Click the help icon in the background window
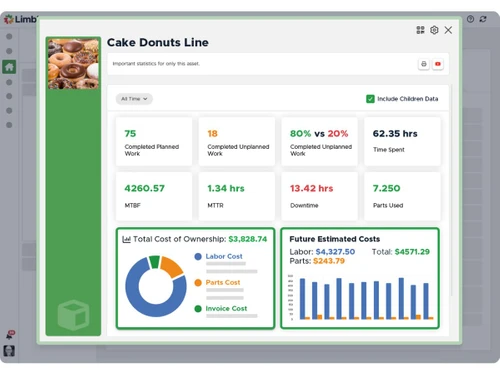The width and height of the screenshot is (500, 375). (x=470, y=19)
